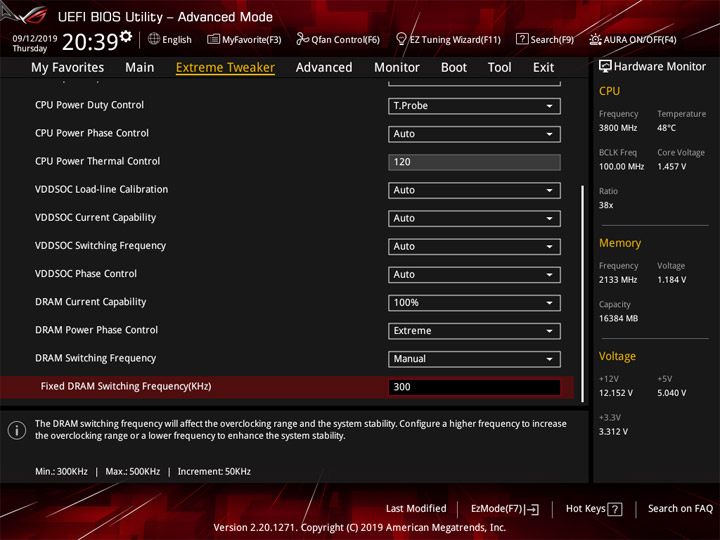Image resolution: width=720 pixels, height=540 pixels.
Task: Click memory capacity 16384 MB value
Action: click(x=618, y=319)
